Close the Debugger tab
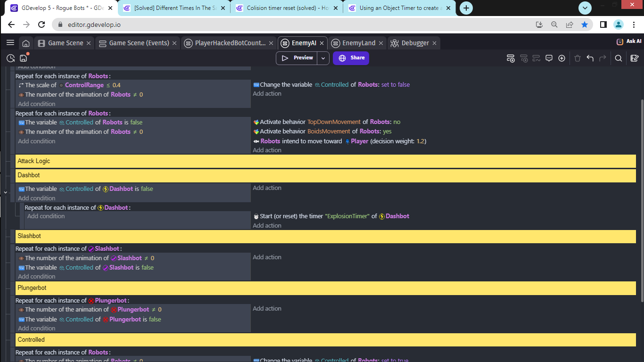 click(434, 43)
